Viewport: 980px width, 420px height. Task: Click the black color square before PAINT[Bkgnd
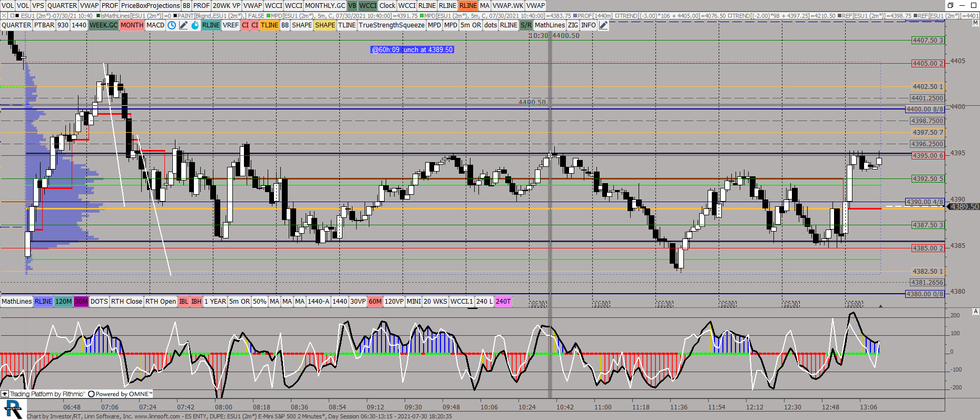point(174,16)
